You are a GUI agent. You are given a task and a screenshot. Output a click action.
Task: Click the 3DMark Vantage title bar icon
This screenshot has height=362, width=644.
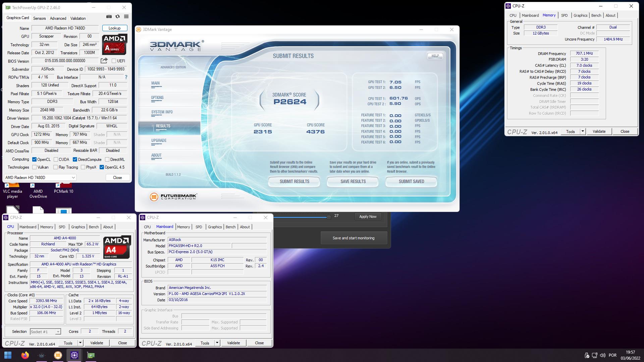click(x=139, y=29)
